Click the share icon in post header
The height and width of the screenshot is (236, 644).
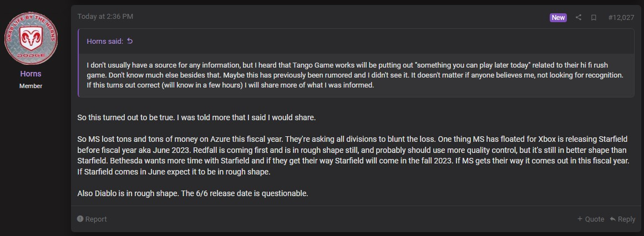pyautogui.click(x=578, y=18)
